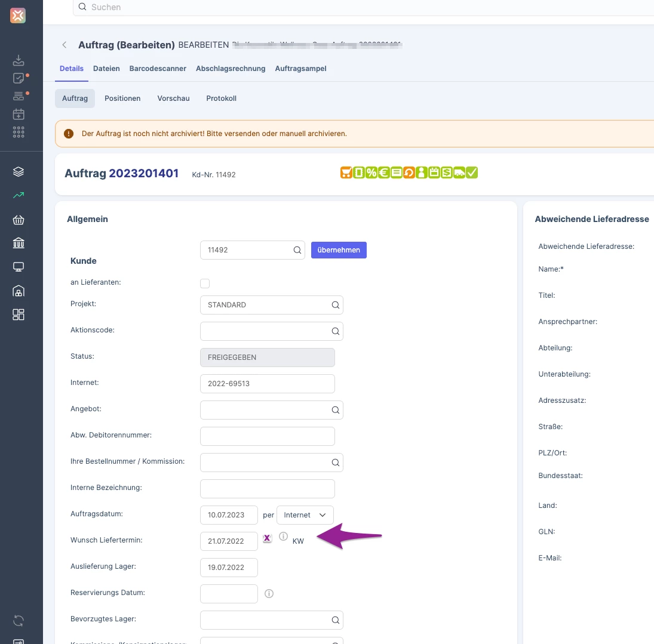The height and width of the screenshot is (644, 654).
Task: Click the order number 2023201401 heading
Action: (144, 174)
